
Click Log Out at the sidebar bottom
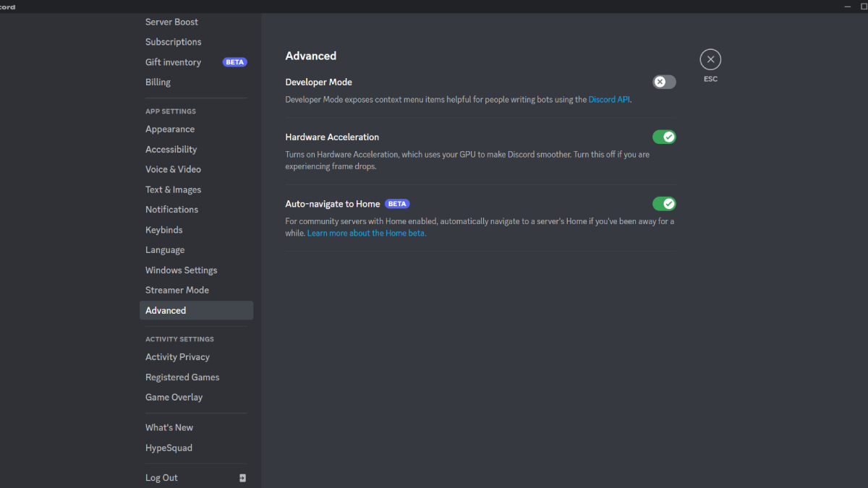(161, 477)
